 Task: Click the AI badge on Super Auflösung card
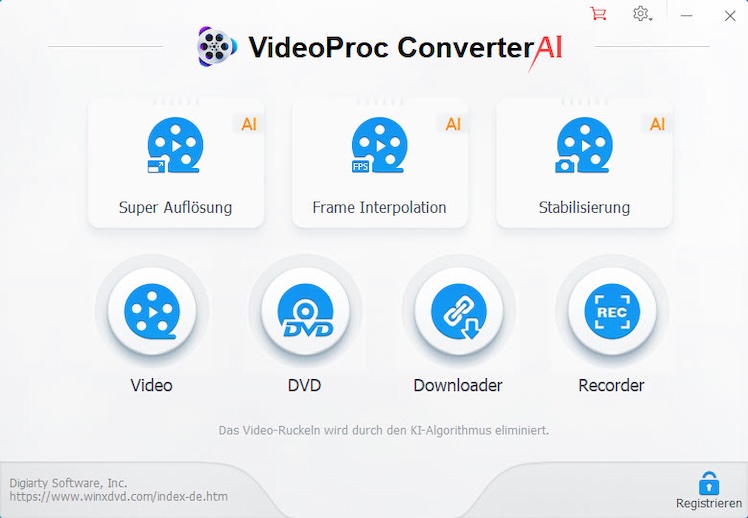[249, 124]
